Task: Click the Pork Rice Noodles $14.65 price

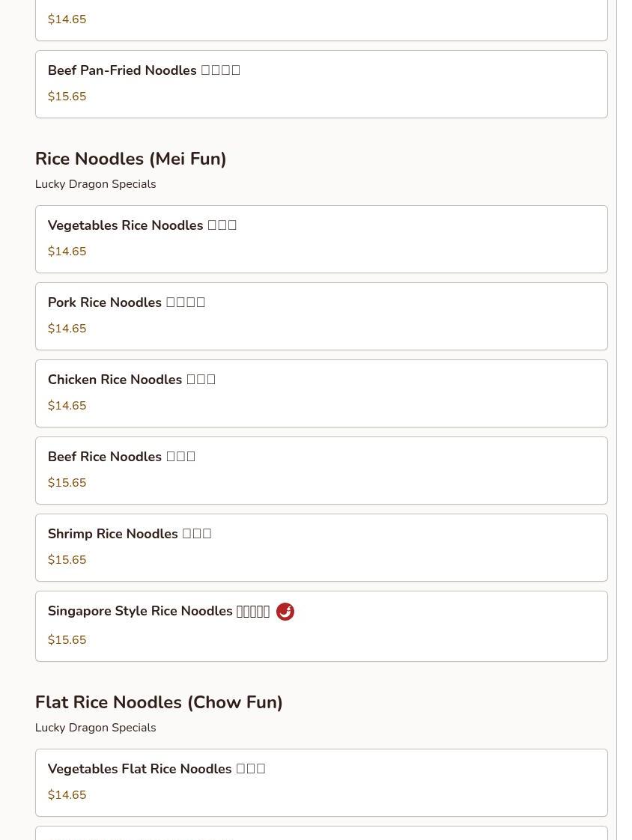Action: tap(67, 329)
